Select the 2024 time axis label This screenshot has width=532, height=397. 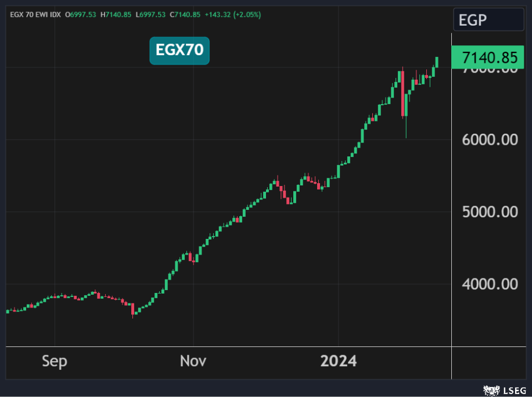[339, 361]
